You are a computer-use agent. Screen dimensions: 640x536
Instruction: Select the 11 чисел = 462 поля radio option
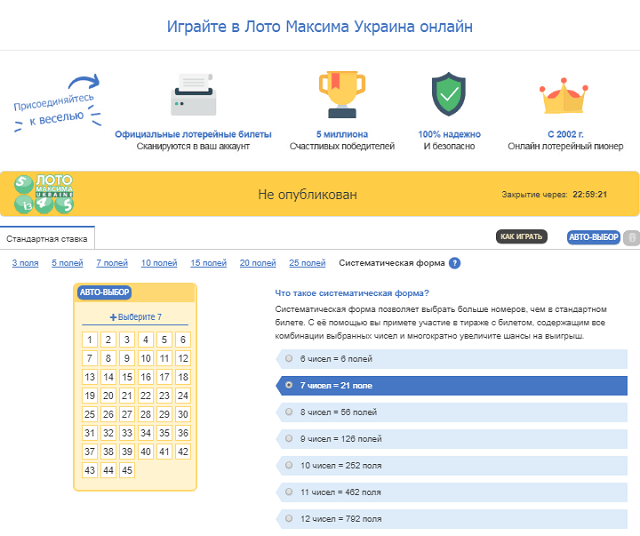(289, 492)
